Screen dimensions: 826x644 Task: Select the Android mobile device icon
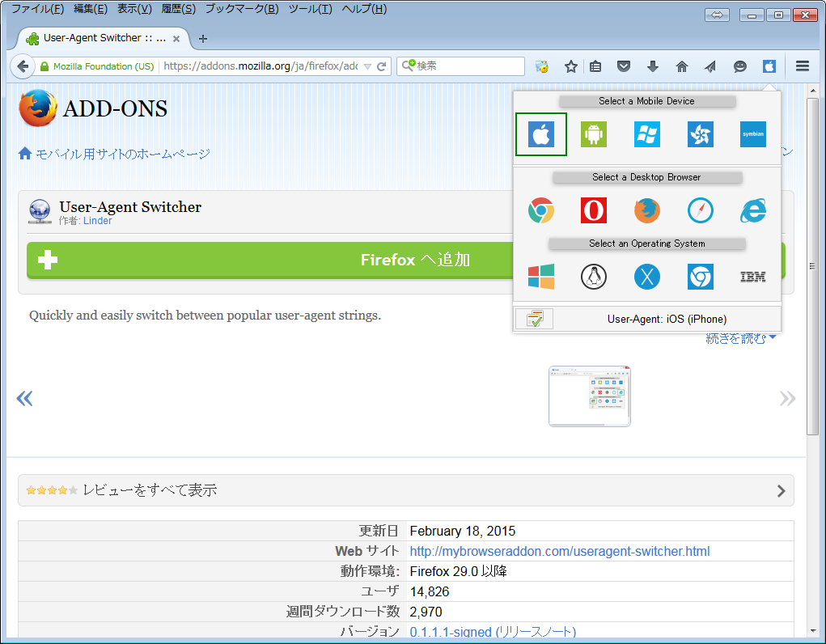point(594,134)
